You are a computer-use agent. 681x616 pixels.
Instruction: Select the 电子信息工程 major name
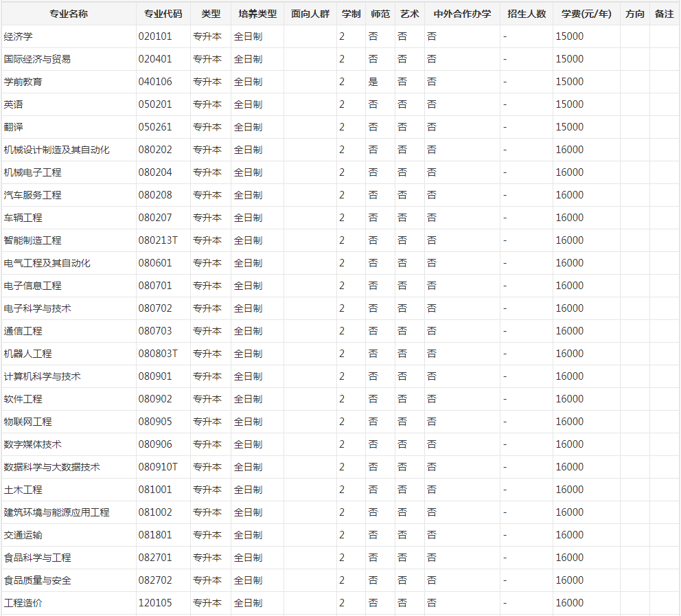32,286
